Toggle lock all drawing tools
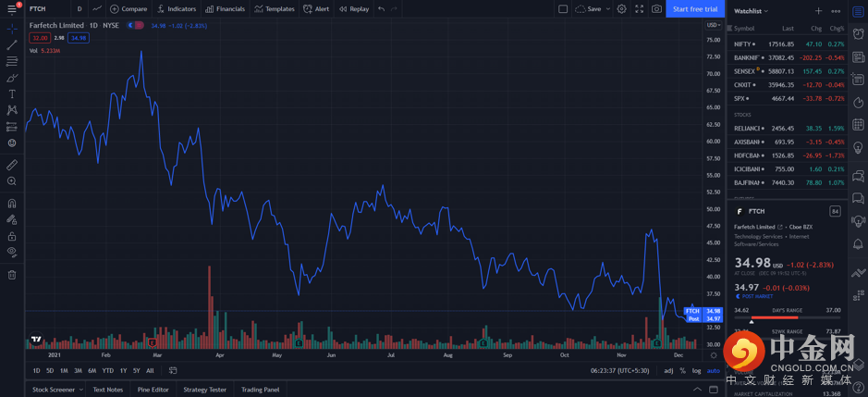The image size is (868, 397). click(x=12, y=236)
